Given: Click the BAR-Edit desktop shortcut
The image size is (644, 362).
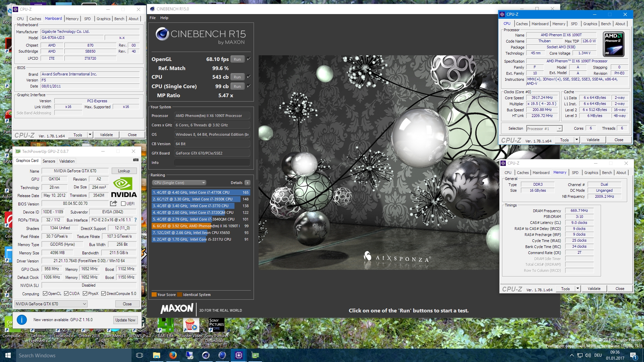Looking at the screenshot, I should (165, 328).
